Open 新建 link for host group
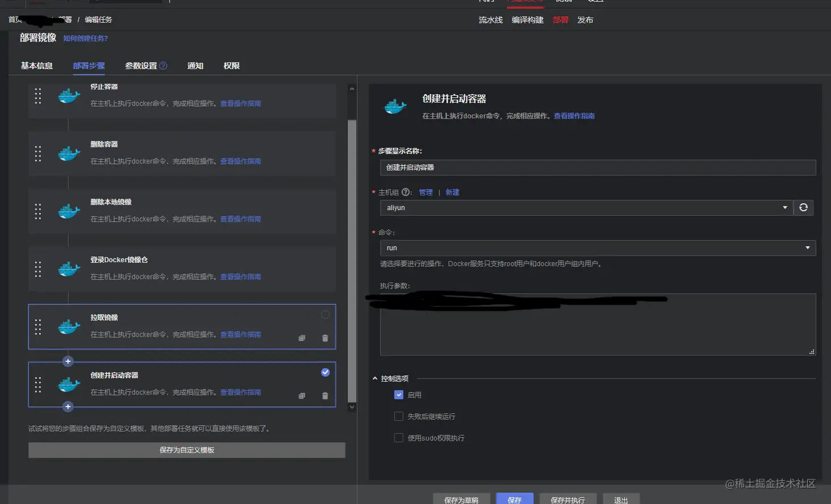 453,193
